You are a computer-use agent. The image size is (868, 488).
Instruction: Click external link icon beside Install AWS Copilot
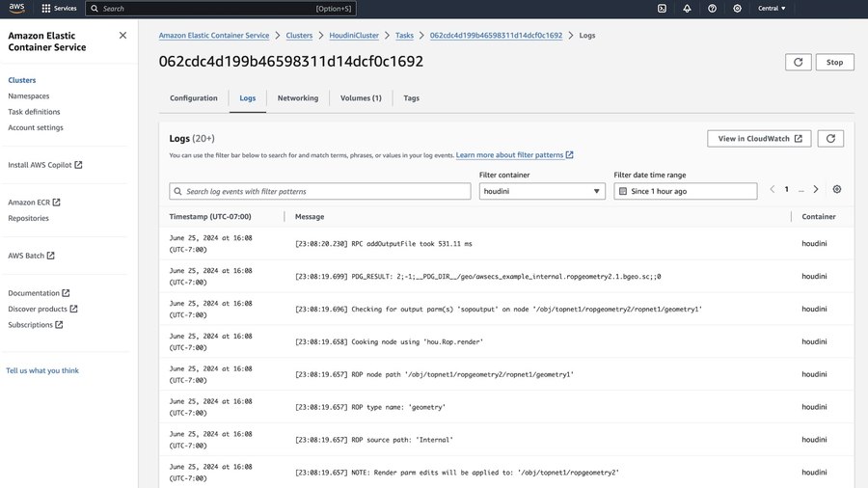click(x=79, y=165)
